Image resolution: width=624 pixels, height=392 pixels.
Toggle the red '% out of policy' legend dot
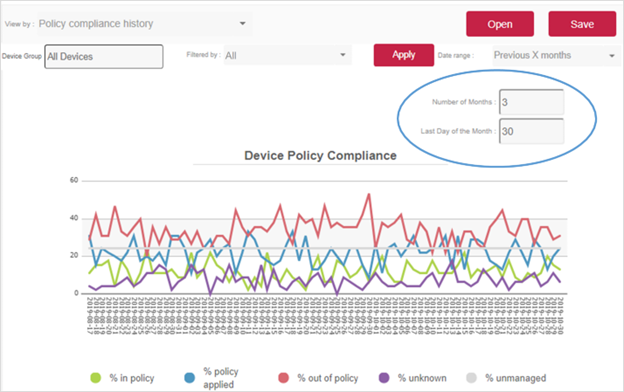[283, 378]
